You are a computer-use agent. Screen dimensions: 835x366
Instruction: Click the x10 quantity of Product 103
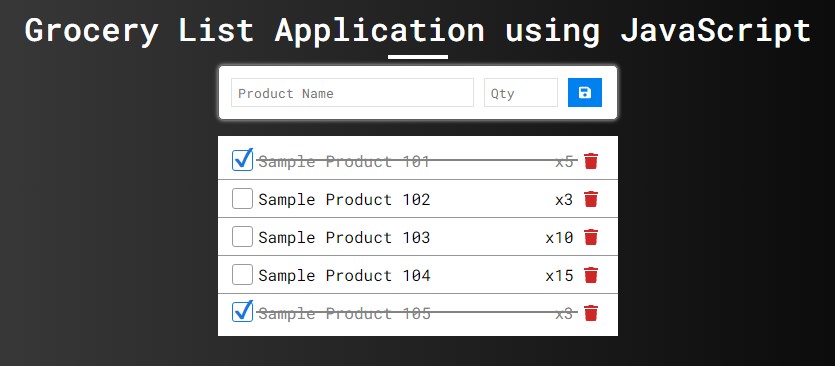(x=559, y=237)
